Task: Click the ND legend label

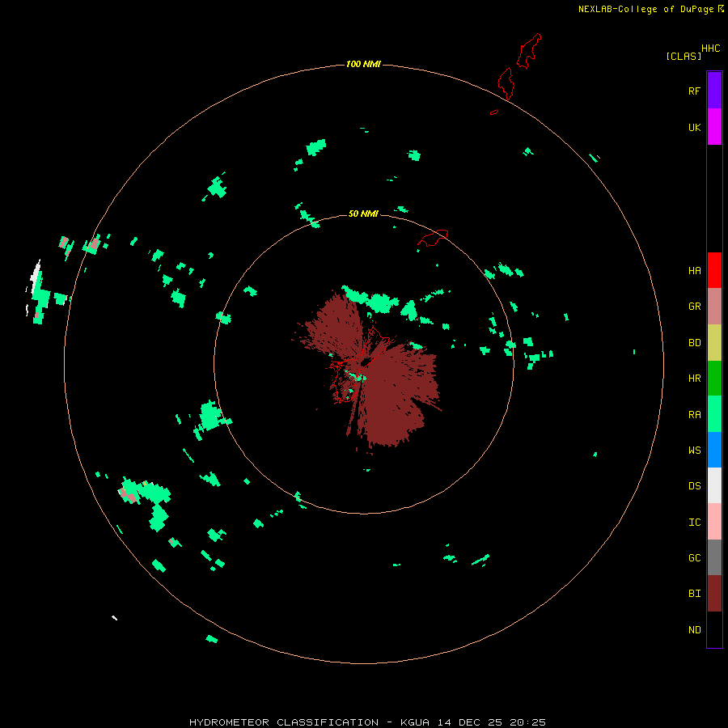Action: (x=694, y=630)
